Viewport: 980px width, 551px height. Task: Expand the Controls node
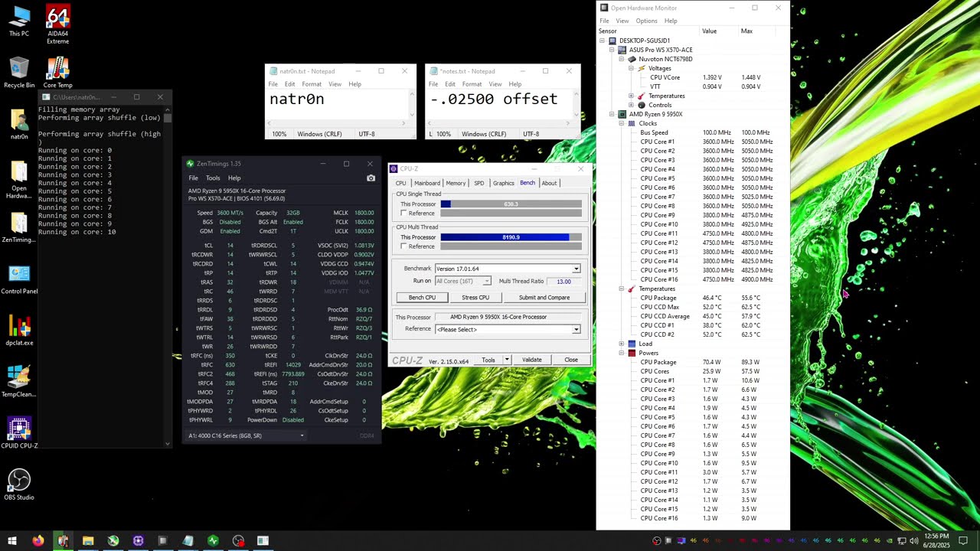coord(631,105)
